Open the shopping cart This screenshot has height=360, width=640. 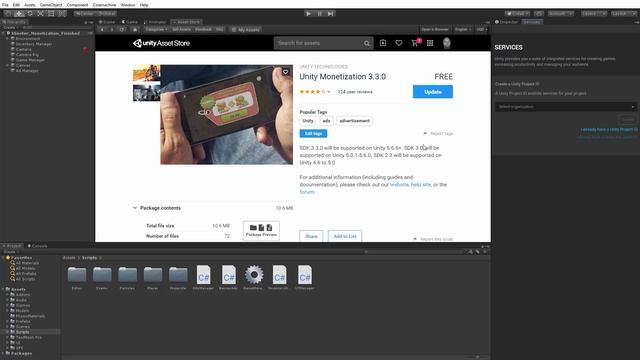[415, 43]
